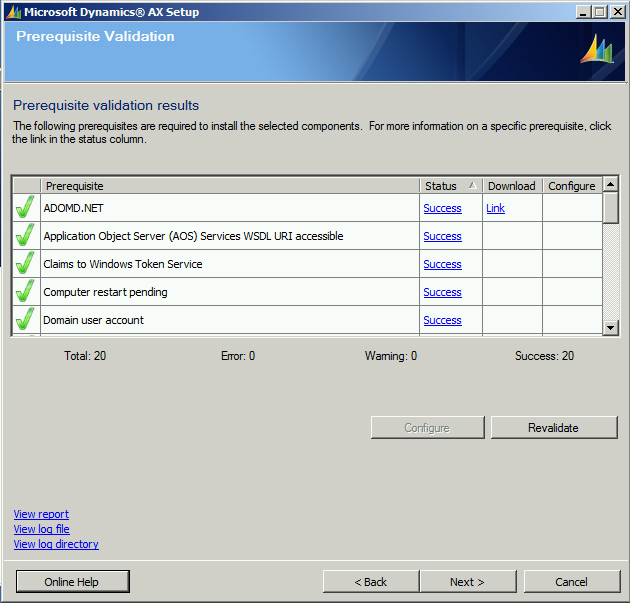Screen dimensions: 630x603
Task: Click the Online Help button
Action: point(73,581)
